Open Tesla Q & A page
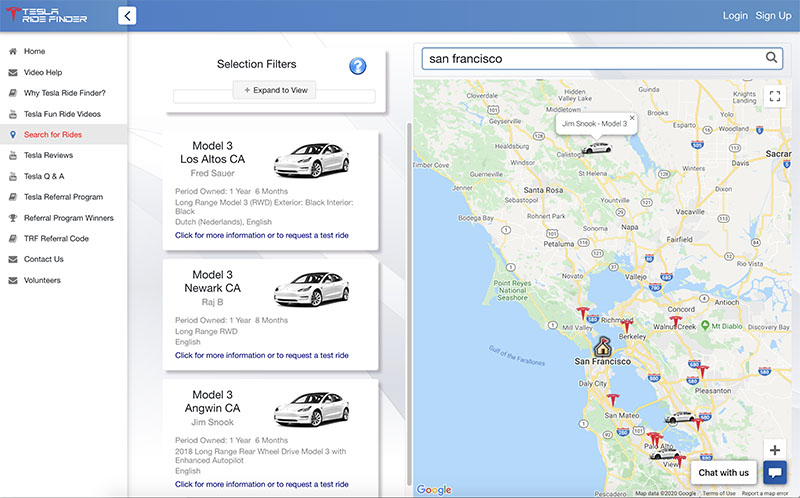Image resolution: width=800 pixels, height=498 pixels. coord(44,176)
